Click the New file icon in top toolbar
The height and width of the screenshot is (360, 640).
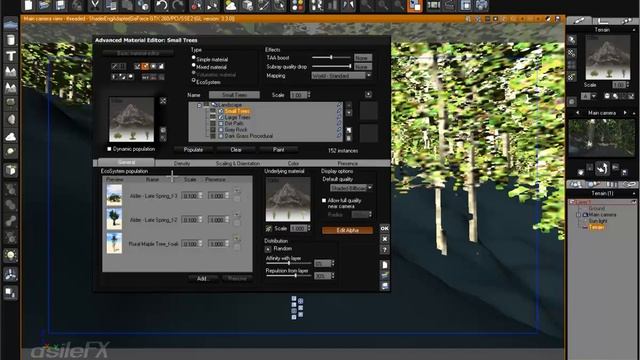[29, 5]
